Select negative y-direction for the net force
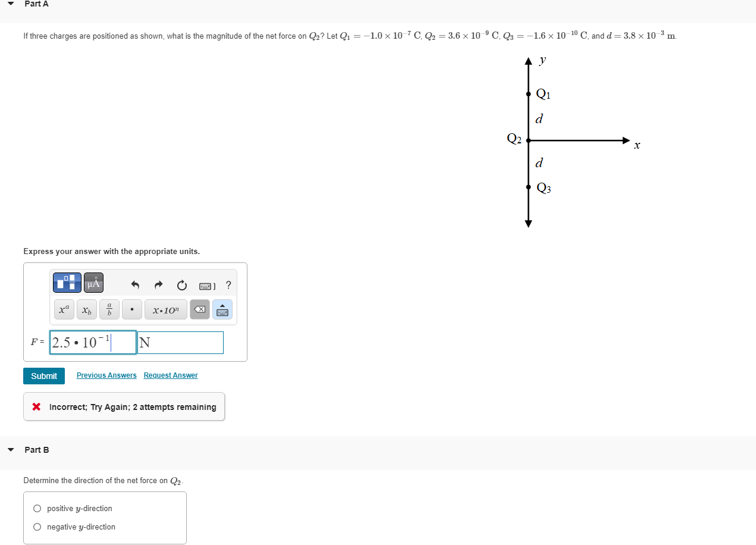The image size is (756, 545). coord(37,527)
